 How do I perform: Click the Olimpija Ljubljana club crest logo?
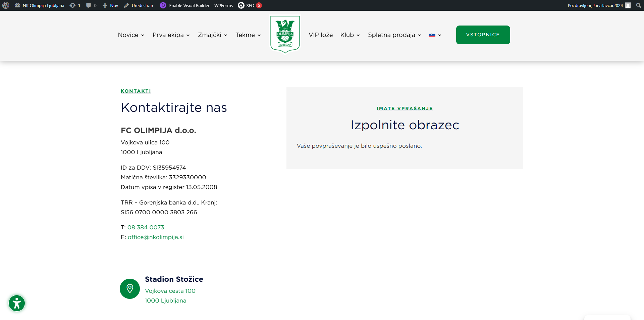tap(285, 34)
